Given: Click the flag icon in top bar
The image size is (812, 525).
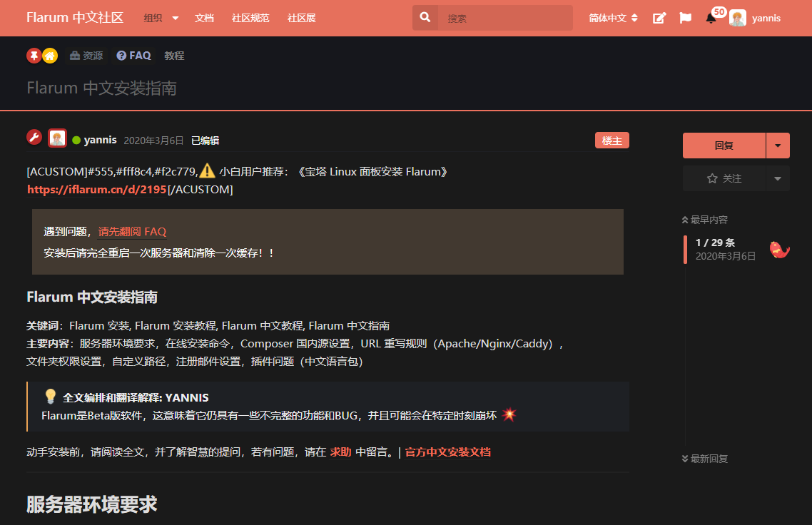Looking at the screenshot, I should coord(685,17).
